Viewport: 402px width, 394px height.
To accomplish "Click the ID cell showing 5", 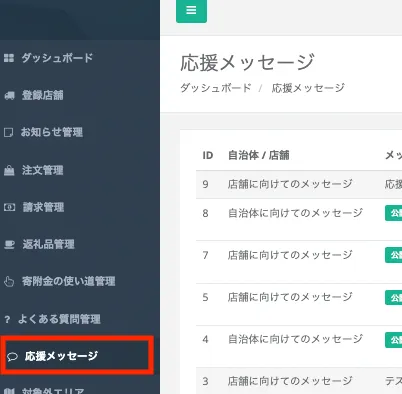I will point(205,297).
